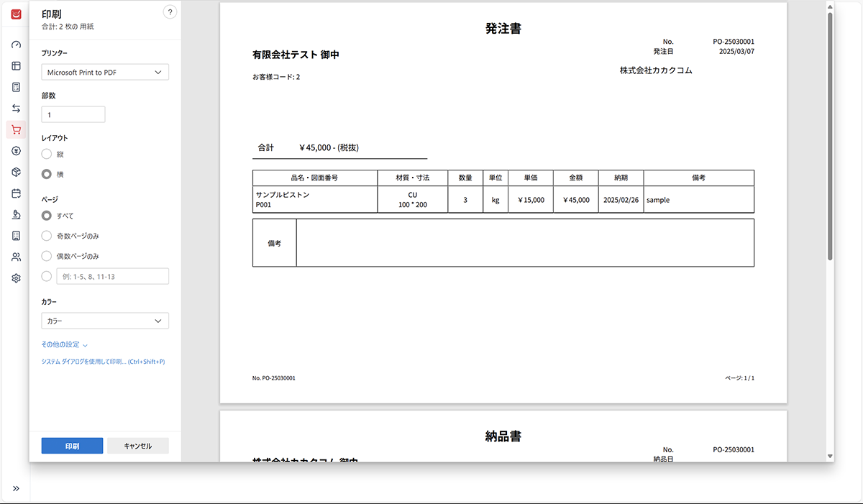Image resolution: width=863 pixels, height=504 pixels.
Task: Select the 偶数ページのみ radio button
Action: pyautogui.click(x=47, y=256)
